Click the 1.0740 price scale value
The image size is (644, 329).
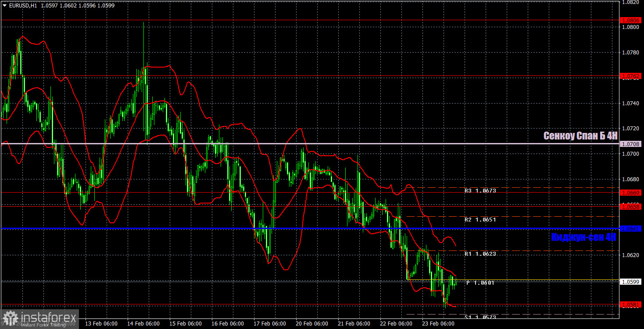(631, 104)
